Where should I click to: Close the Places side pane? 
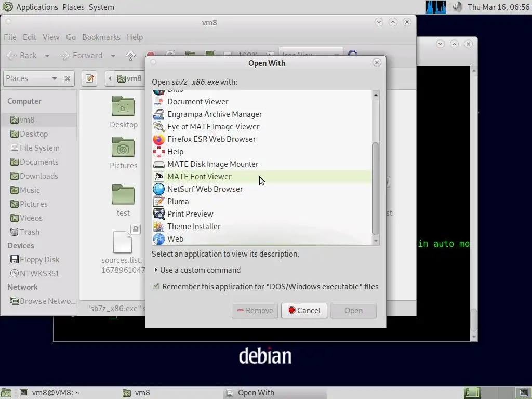point(68,78)
